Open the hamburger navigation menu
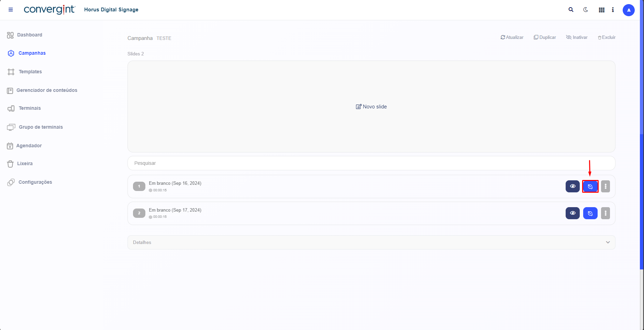Screen dimensions: 644x330 (x=11, y=10)
